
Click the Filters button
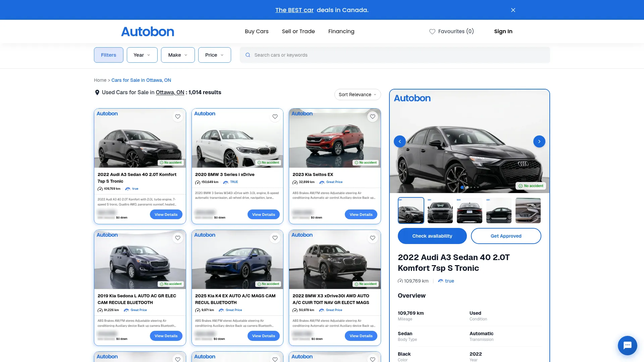(108, 55)
